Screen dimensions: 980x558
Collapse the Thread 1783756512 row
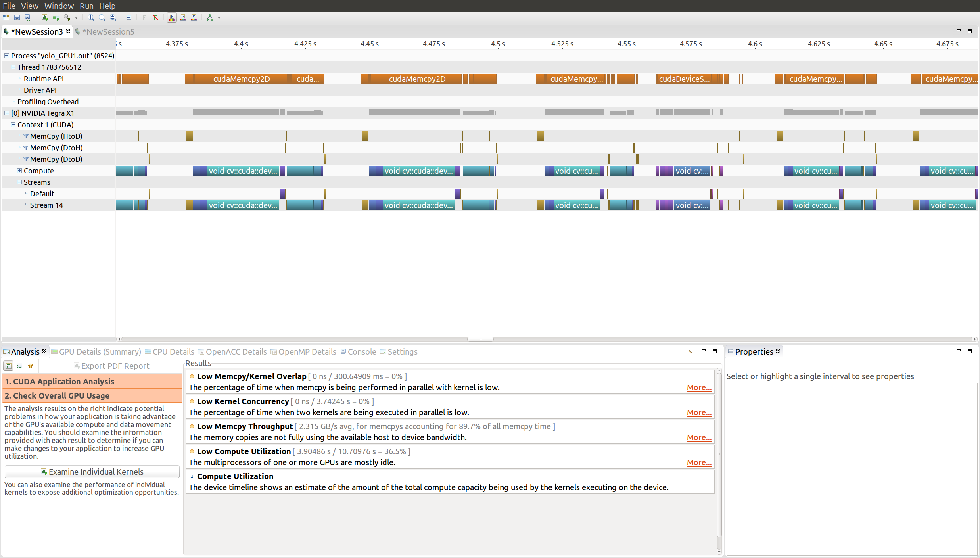13,67
